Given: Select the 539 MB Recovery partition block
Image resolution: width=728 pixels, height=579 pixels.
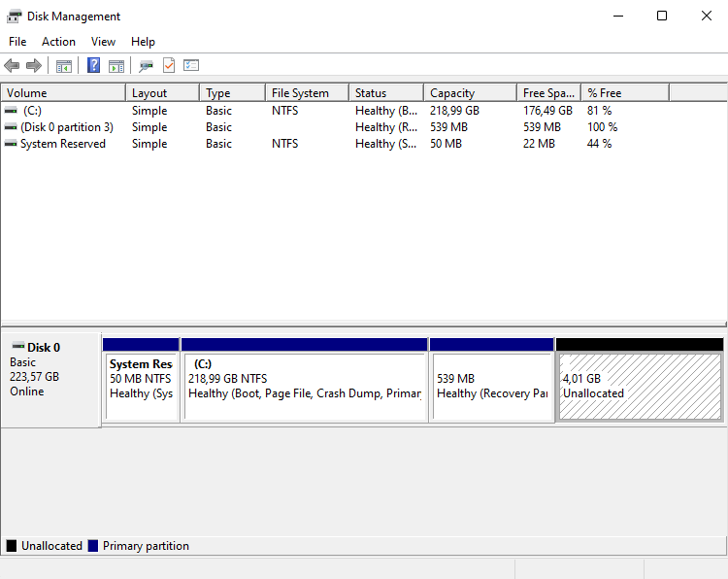Looking at the screenshot, I should 491,386.
